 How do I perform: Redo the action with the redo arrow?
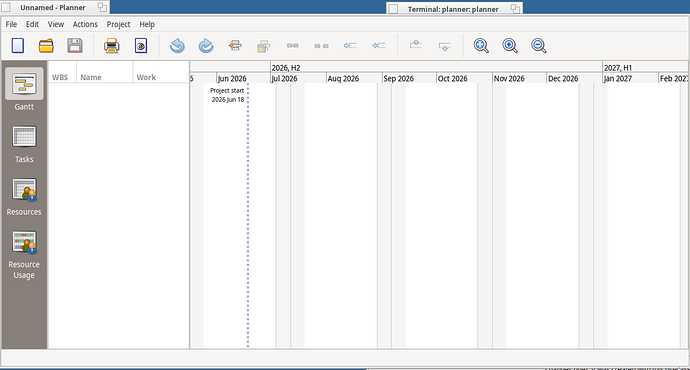[206, 46]
